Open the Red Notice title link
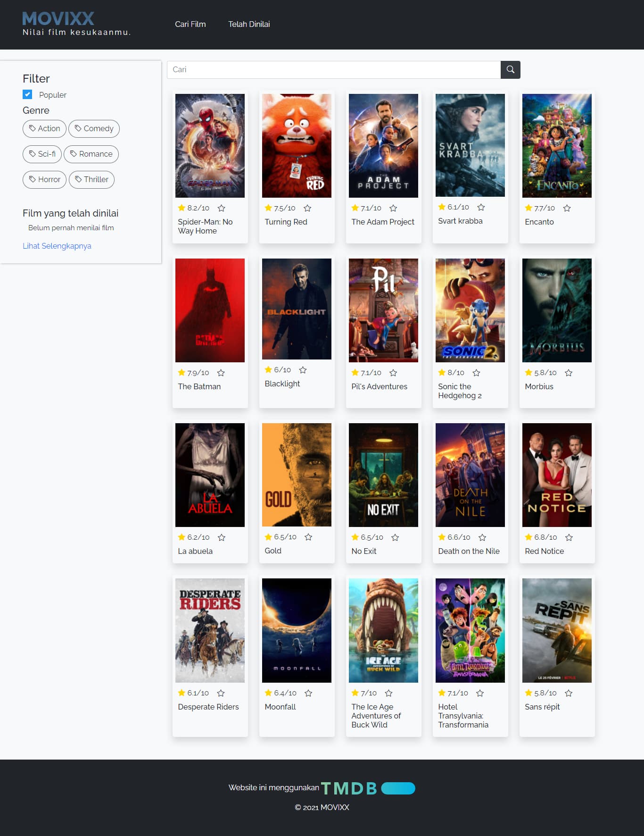 pos(544,551)
